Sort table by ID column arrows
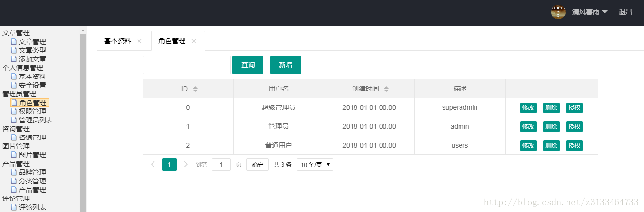 click(x=195, y=89)
